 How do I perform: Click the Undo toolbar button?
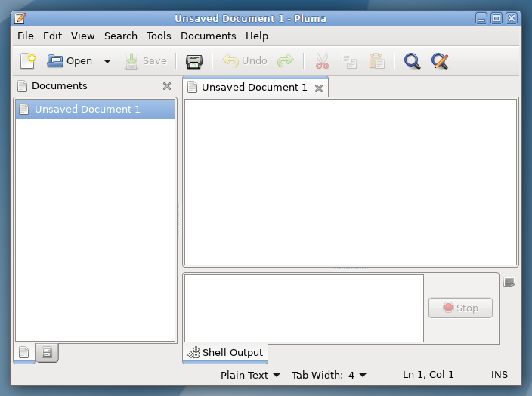245,61
